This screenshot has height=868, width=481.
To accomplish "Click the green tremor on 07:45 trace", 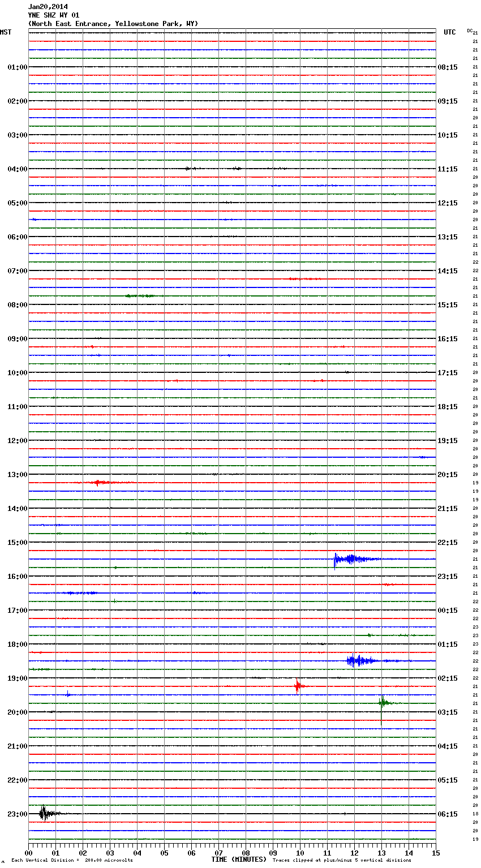I will [x=143, y=296].
